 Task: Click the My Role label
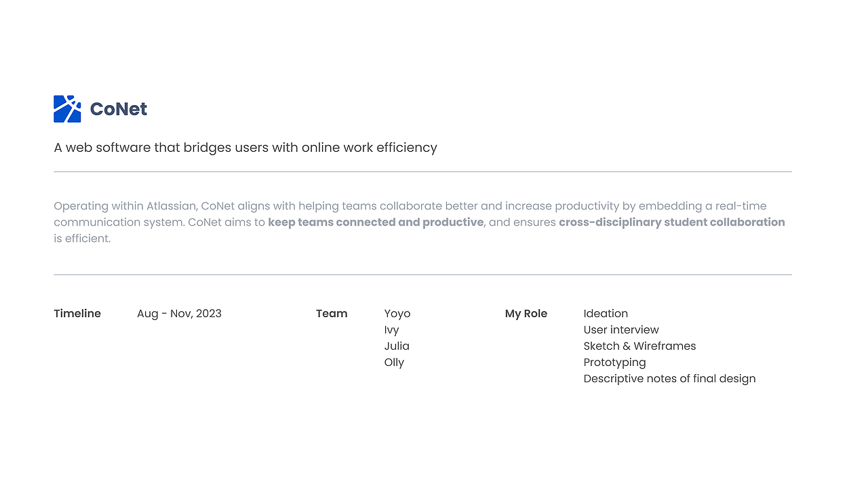coord(526,314)
